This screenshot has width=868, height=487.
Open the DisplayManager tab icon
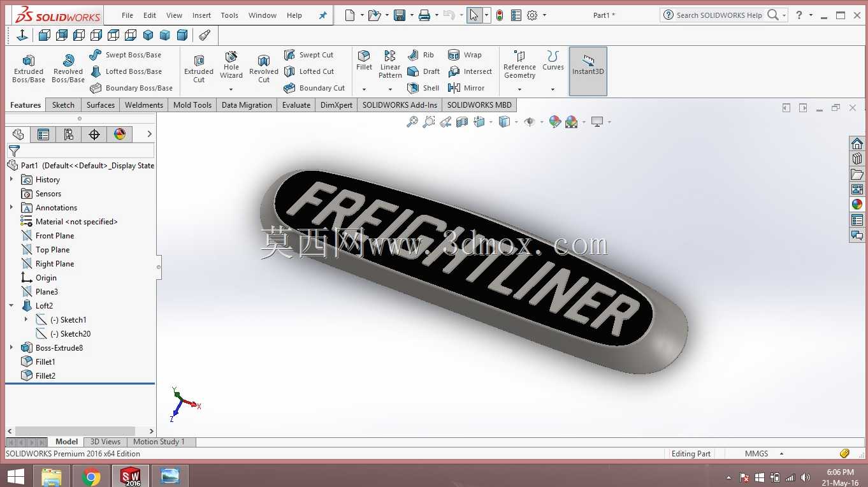(x=120, y=134)
